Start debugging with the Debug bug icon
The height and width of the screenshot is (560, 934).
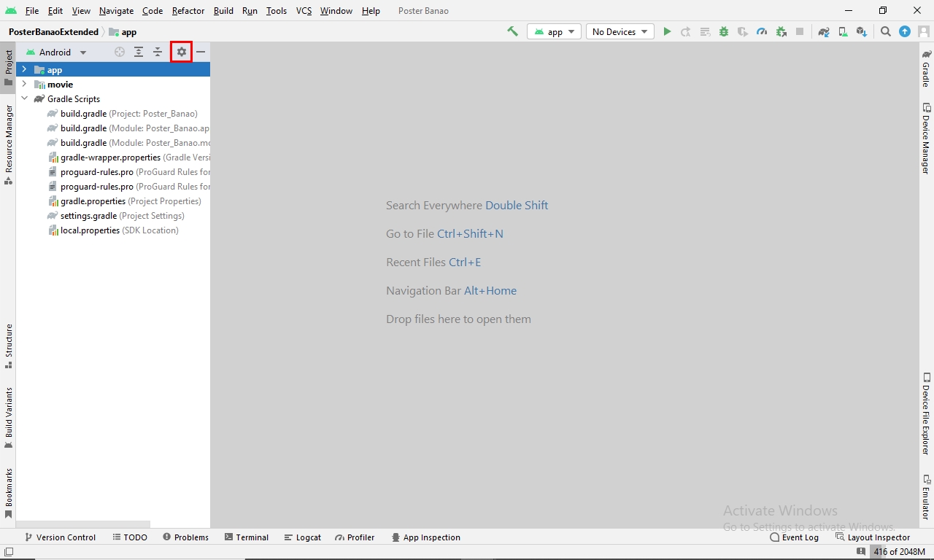coord(724,31)
